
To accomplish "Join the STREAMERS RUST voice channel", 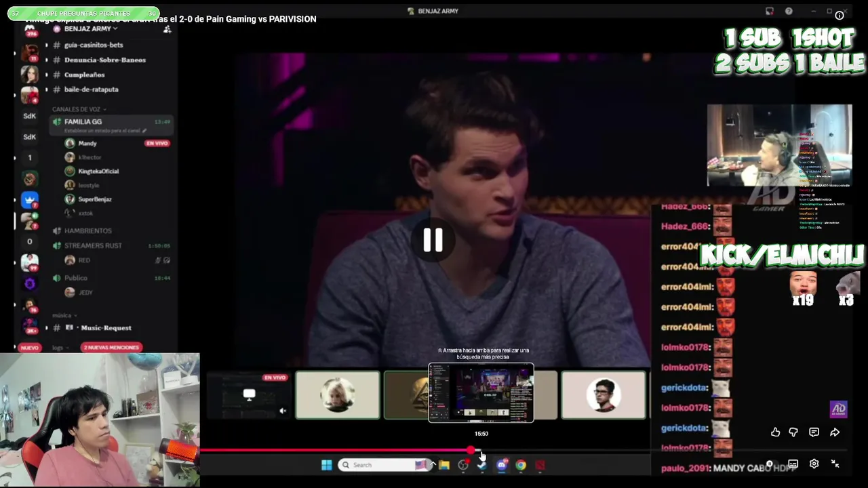I will [93, 245].
